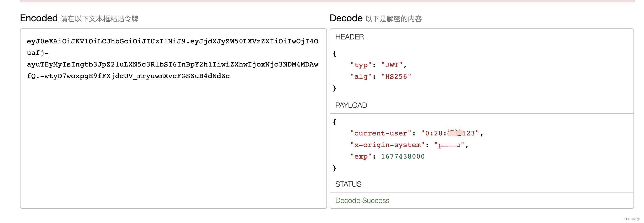
Task: Click the token line reading uafj-
Action: click(38, 53)
